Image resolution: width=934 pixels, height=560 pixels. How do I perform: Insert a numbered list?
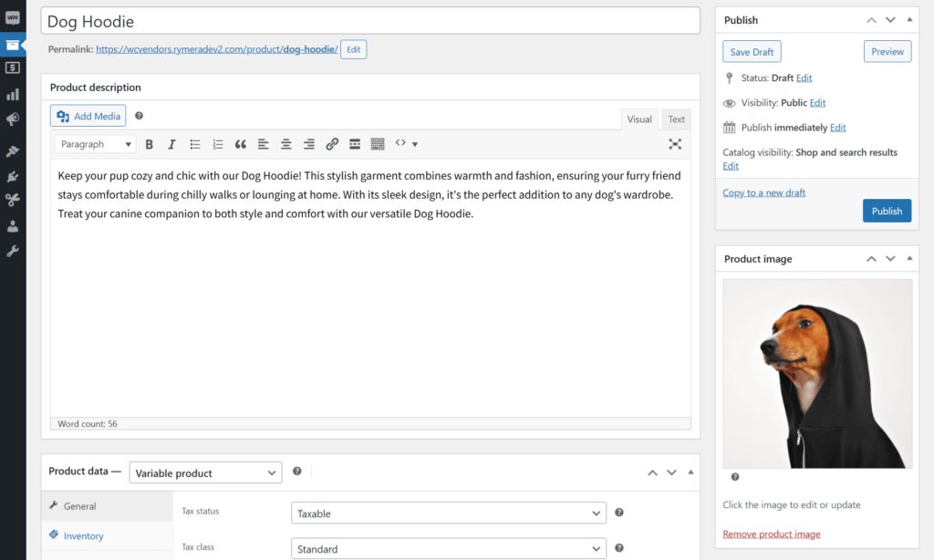point(218,144)
